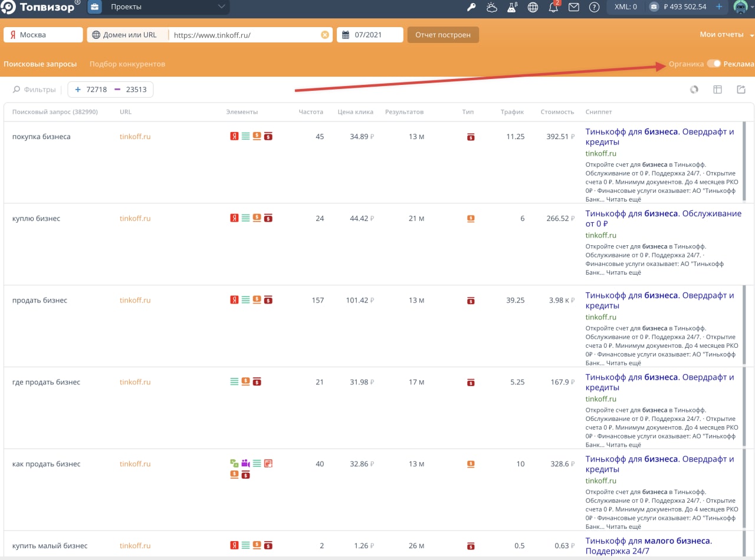The image size is (755, 560).
Task: Click snippet scrollbar in покупка бизнеса row
Action: click(x=744, y=163)
